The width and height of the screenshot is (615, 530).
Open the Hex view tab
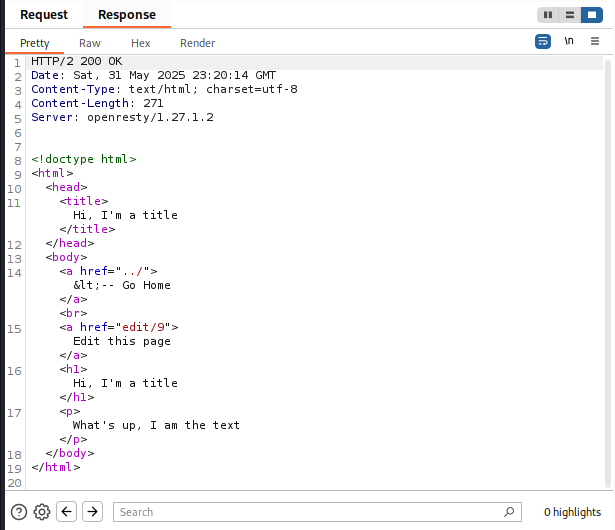(140, 43)
